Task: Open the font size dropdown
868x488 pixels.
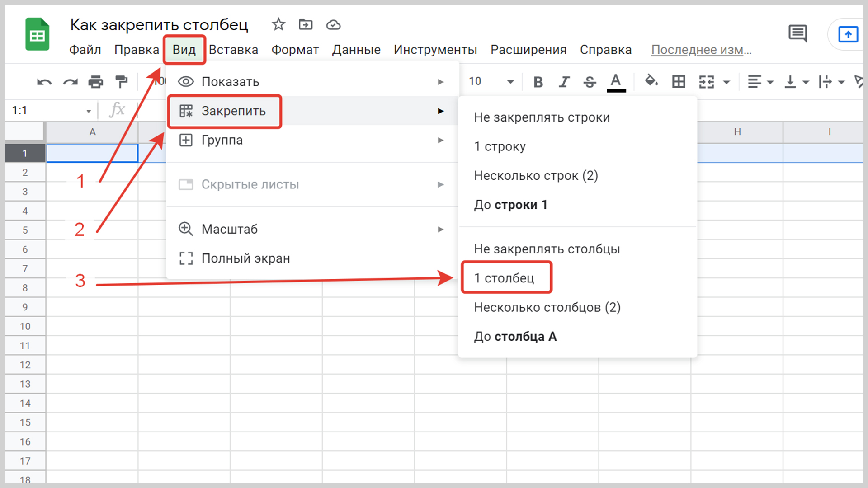Action: pyautogui.click(x=510, y=82)
